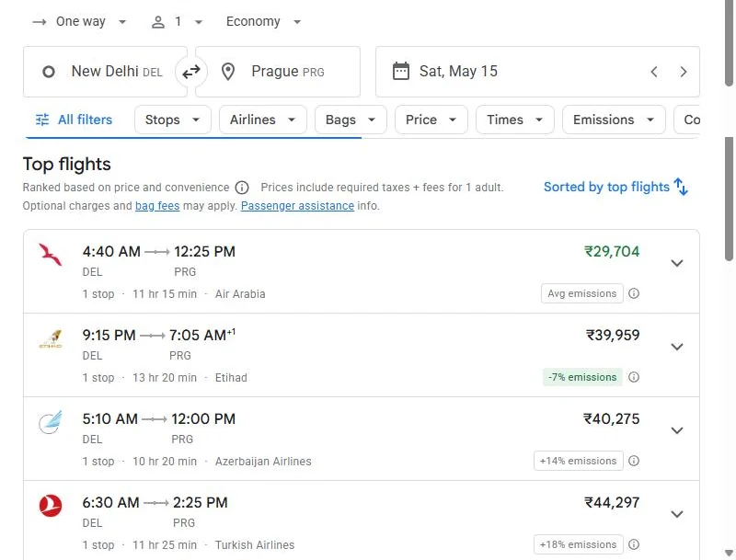Expand the Air Arabia flight details chevron
The image size is (736, 560).
pyautogui.click(x=677, y=263)
